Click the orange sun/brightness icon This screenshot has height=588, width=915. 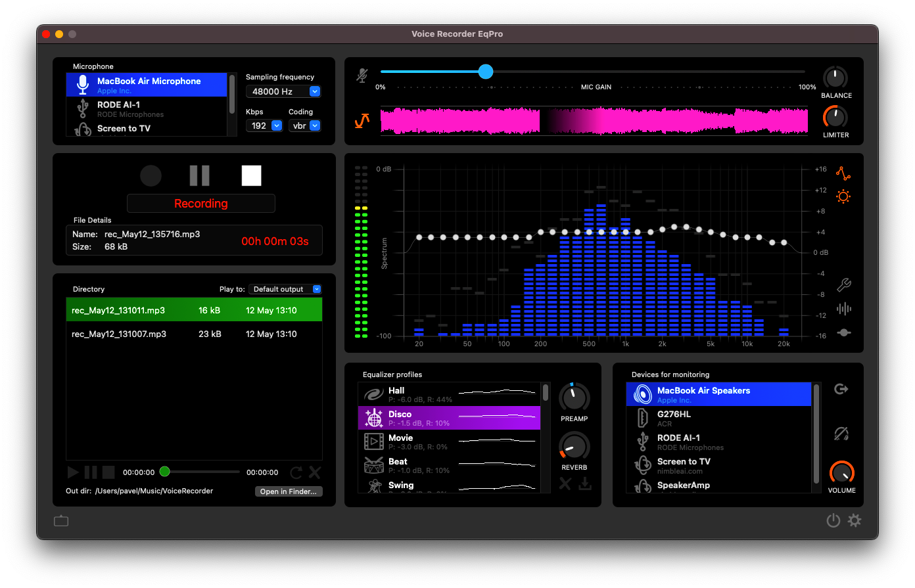[x=843, y=196]
